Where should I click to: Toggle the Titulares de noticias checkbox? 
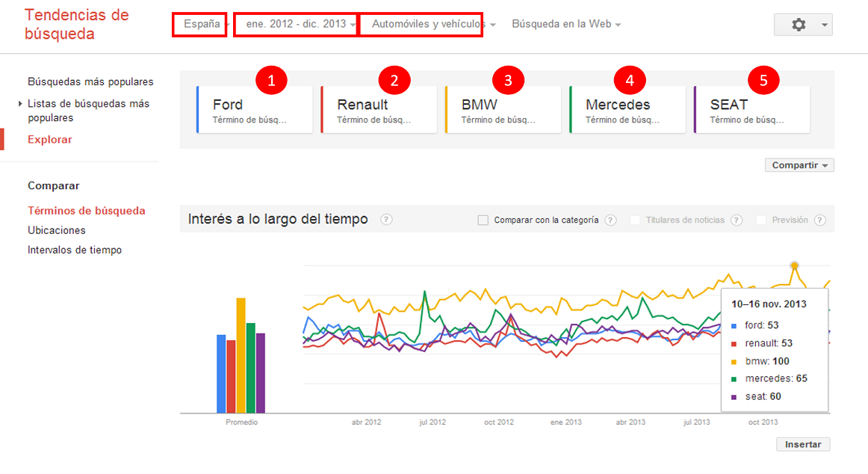tap(635, 221)
